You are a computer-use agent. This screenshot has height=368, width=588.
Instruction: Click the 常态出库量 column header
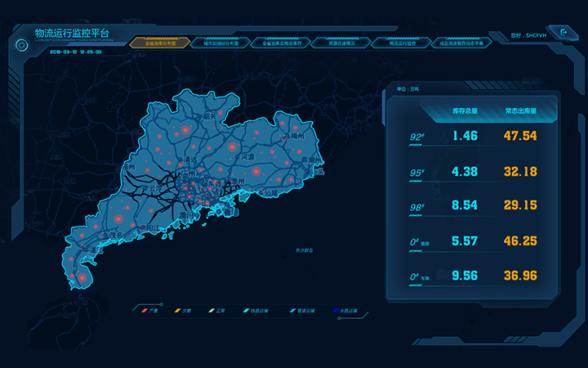tap(520, 110)
